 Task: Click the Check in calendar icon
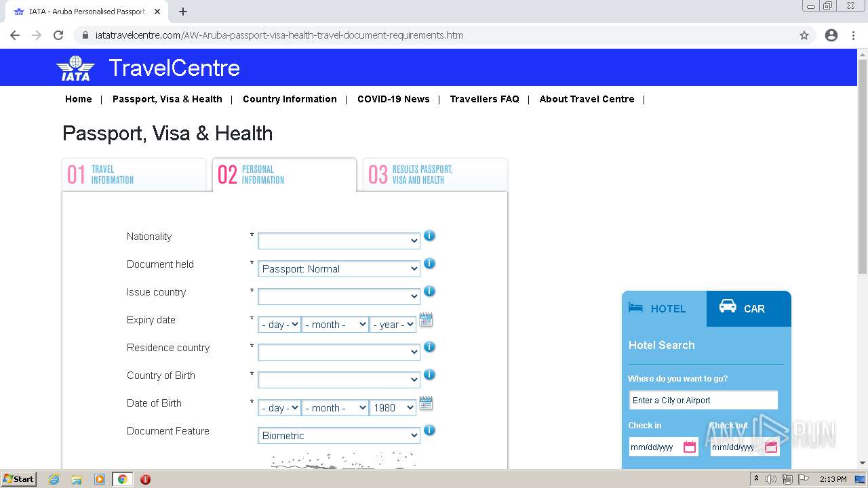tap(690, 447)
